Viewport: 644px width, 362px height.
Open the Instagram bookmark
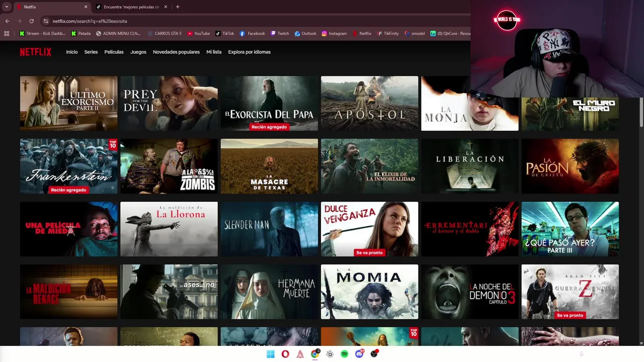[334, 34]
